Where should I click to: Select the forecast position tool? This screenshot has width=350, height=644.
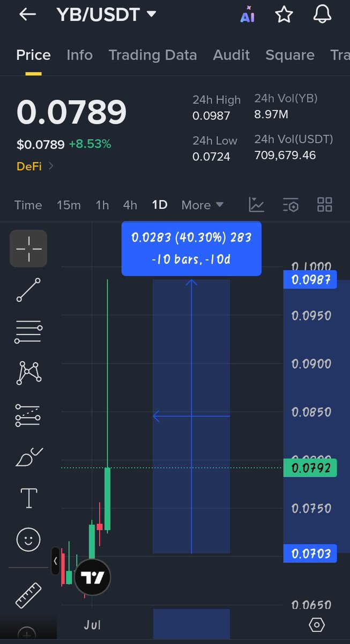pos(28,415)
